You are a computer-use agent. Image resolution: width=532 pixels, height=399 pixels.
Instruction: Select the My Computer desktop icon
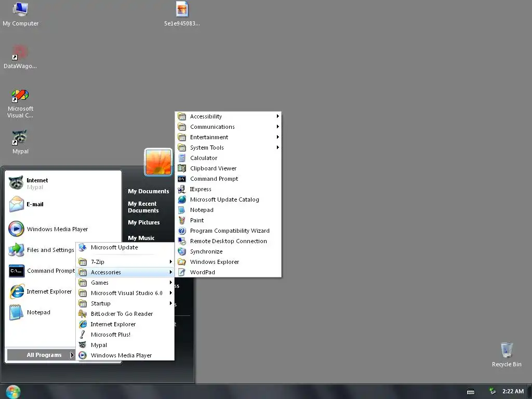[x=20, y=14]
